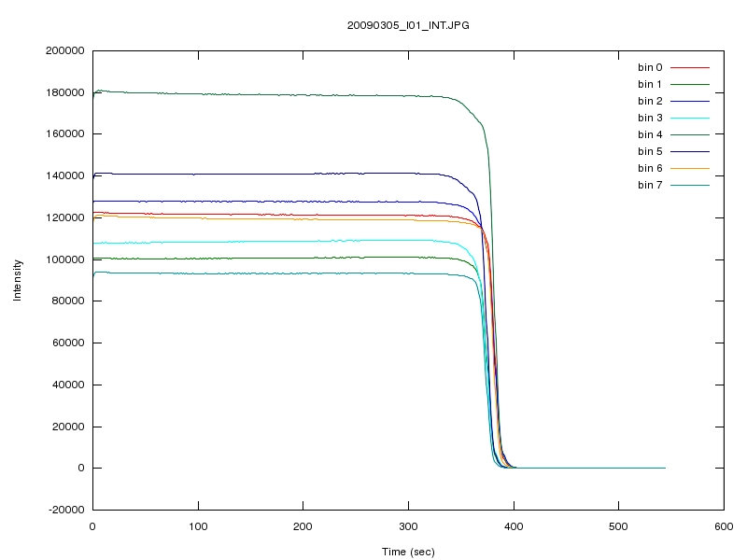Click the red line sample for bin 0
This screenshot has height=560, width=747.
click(690, 67)
